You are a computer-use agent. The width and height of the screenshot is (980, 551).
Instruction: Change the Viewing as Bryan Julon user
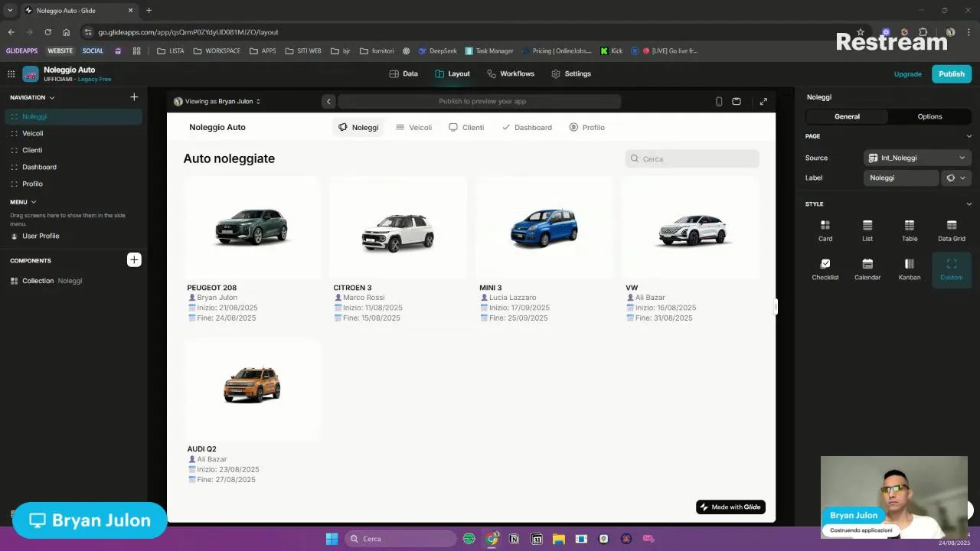(217, 101)
